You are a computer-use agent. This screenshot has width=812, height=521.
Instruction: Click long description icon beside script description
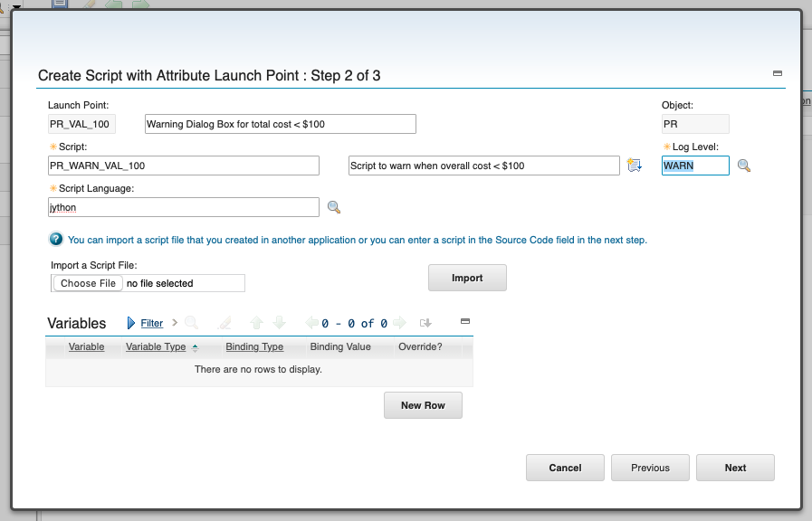point(635,165)
